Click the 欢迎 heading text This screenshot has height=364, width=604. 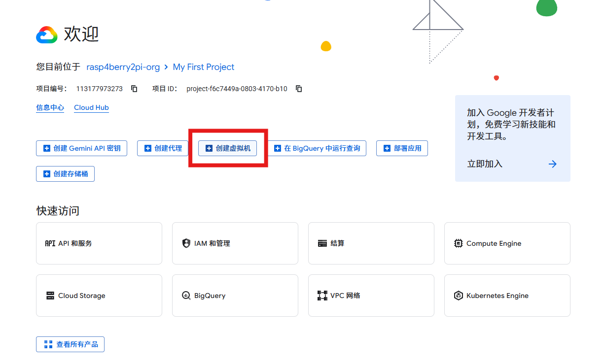pos(81,34)
